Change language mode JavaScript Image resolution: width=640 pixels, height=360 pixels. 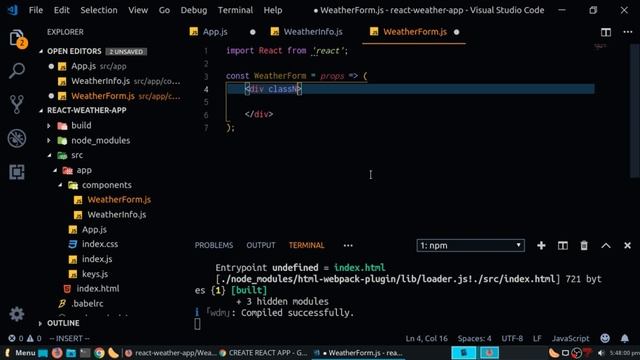pos(570,338)
